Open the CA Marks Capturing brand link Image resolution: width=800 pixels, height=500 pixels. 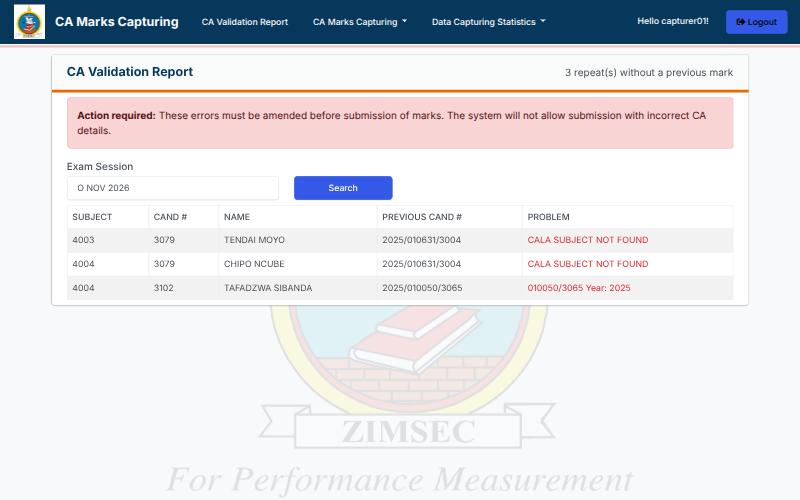pos(117,21)
